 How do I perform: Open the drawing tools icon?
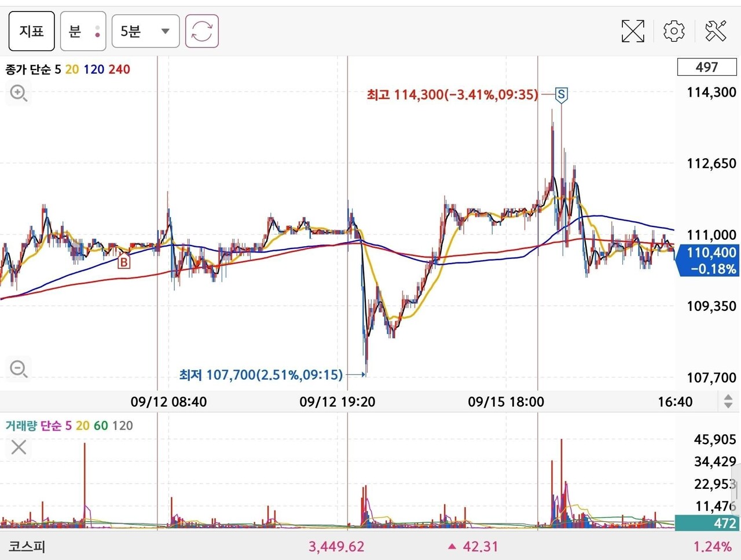pyautogui.click(x=716, y=31)
